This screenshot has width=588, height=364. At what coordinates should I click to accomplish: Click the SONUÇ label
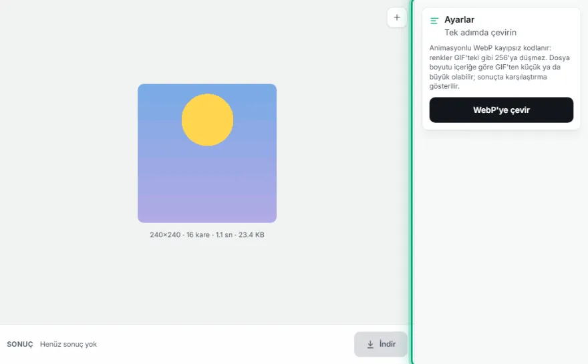click(x=20, y=344)
